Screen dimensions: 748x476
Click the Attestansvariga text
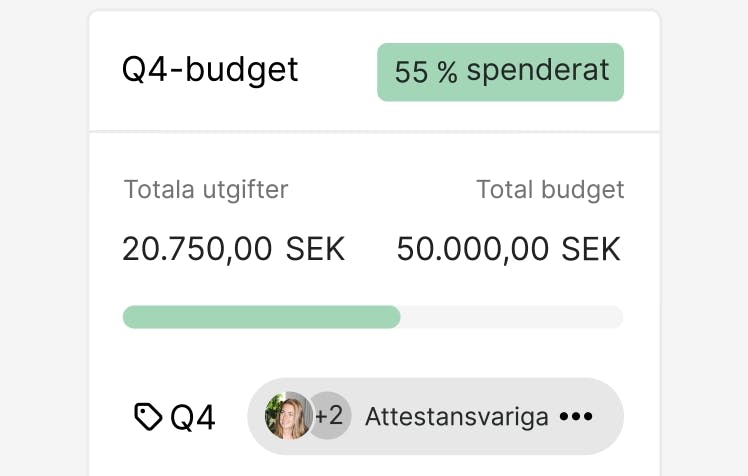click(x=457, y=417)
